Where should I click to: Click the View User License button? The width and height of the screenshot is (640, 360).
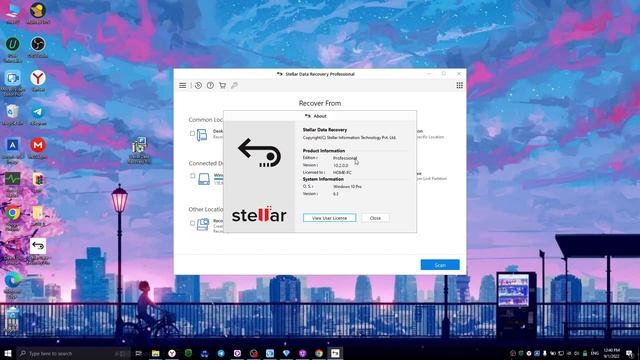tap(329, 218)
